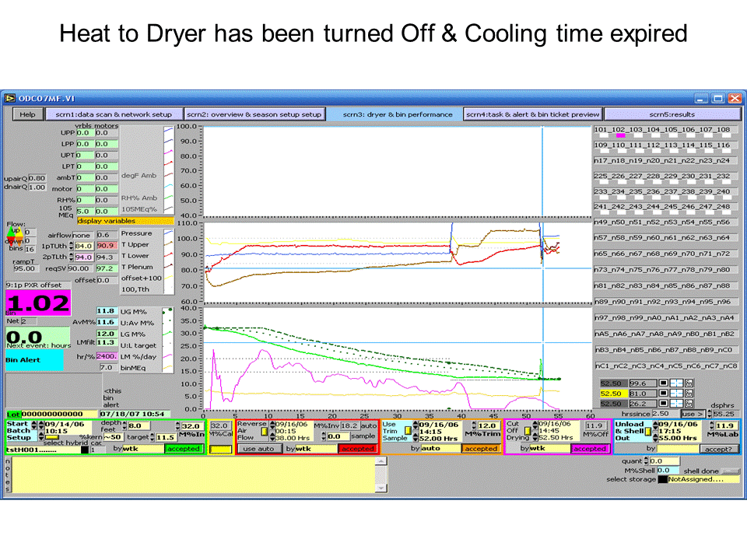
Task: Click green accepted button in Start Batch
Action: (184, 449)
